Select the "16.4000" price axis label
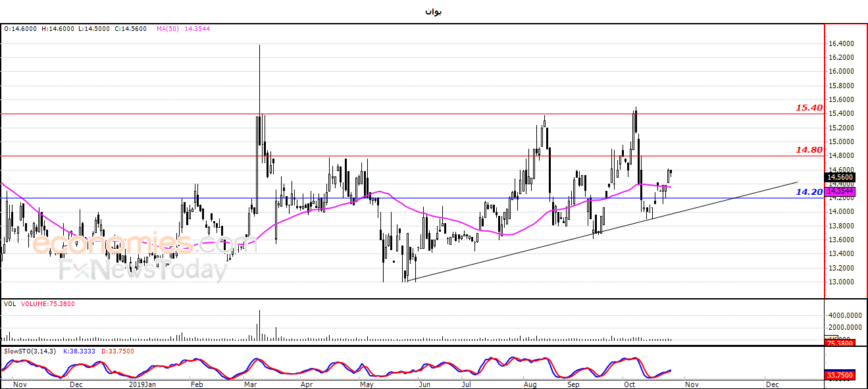The height and width of the screenshot is (389, 868). pos(841,43)
